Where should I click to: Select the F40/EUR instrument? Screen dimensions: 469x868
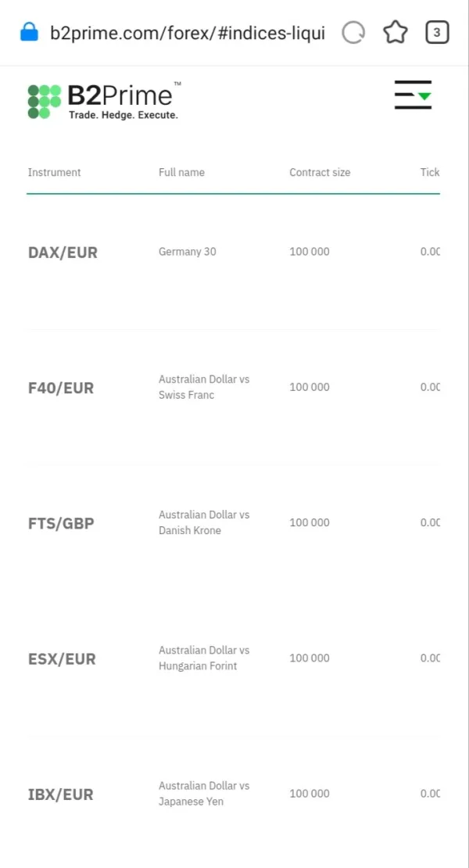pyautogui.click(x=61, y=388)
